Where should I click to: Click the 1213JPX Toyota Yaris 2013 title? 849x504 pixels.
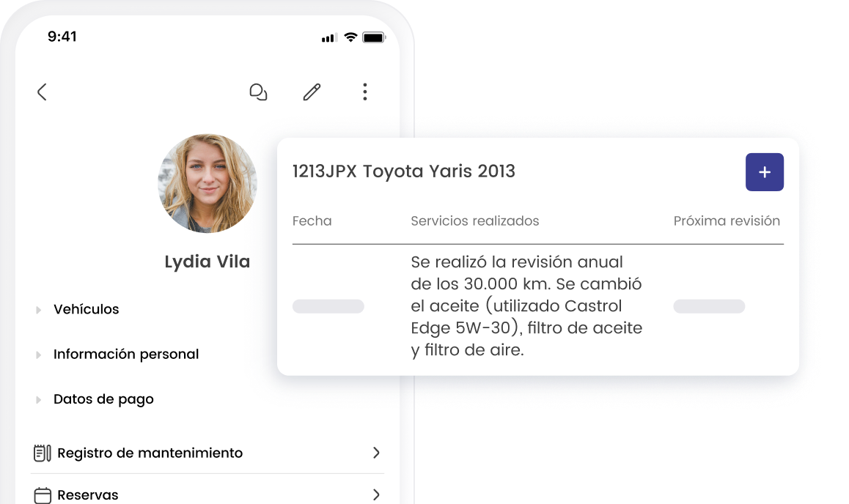tap(404, 171)
